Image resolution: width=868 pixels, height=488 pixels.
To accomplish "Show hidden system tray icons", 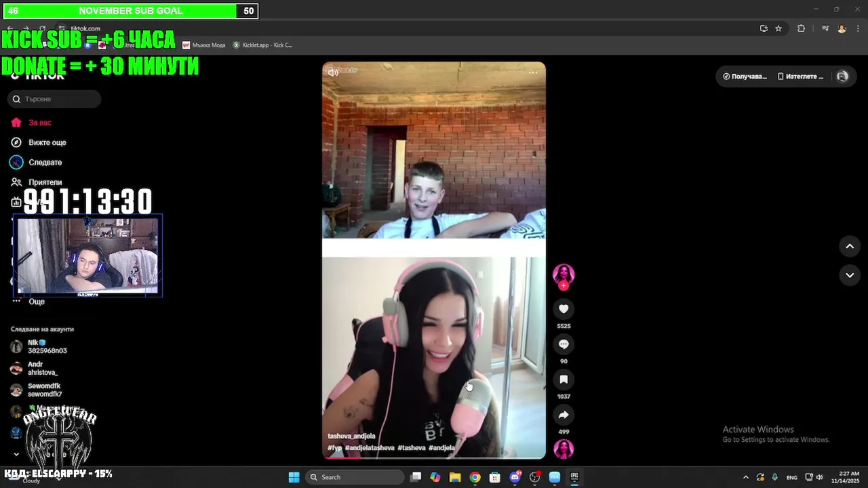I will coord(746,477).
